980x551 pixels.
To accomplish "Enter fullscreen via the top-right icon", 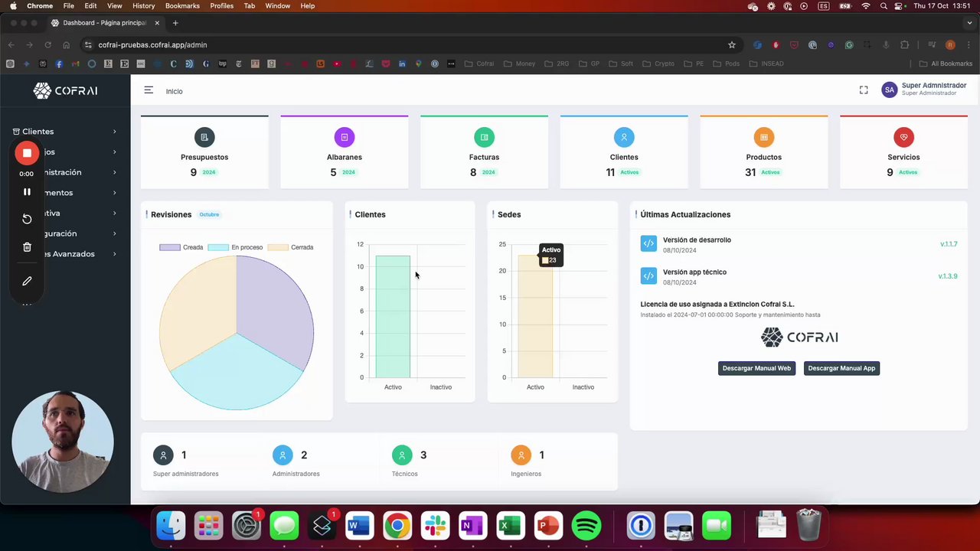I will pos(864,90).
